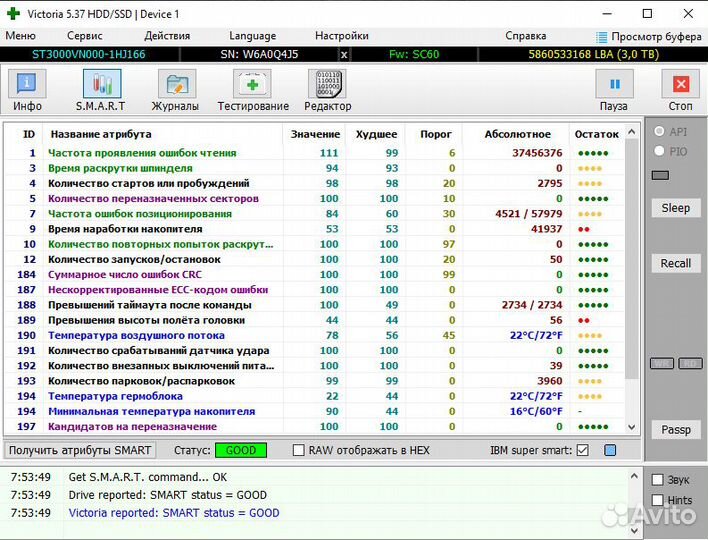Screen dimensions: 708x540
Task: Click the green GOOD status indicator
Action: pos(241,450)
